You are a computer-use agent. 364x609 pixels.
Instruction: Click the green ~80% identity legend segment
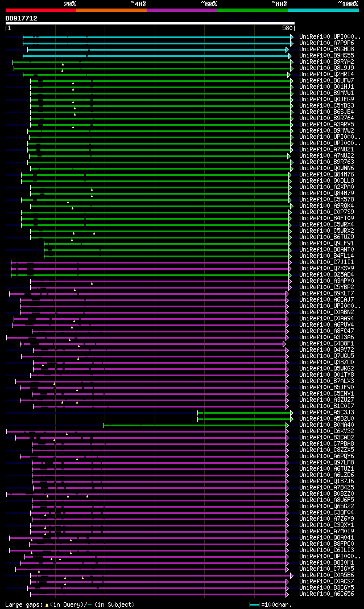pyautogui.click(x=253, y=10)
